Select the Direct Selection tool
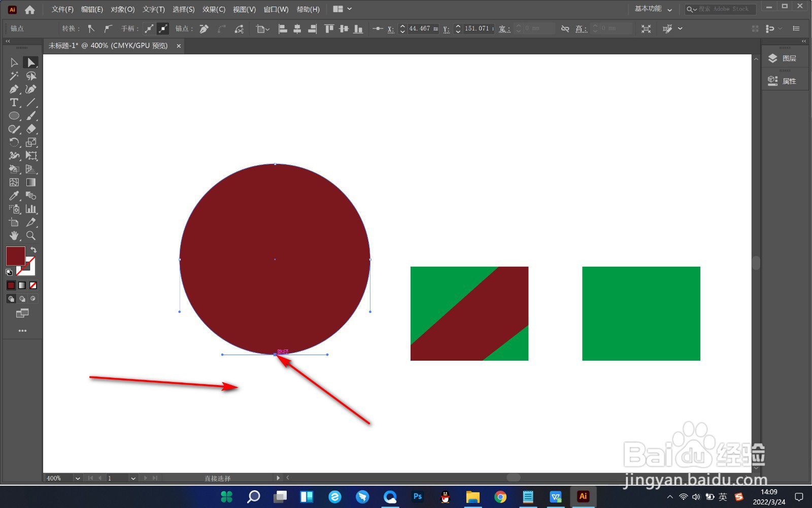Viewport: 812px width, 508px height. coord(31,62)
